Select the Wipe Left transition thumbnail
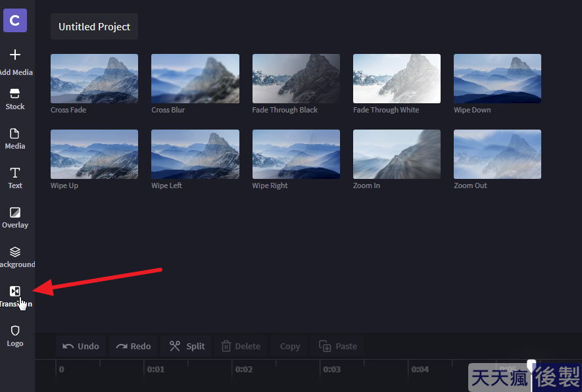Image resolution: width=582 pixels, height=392 pixels. click(195, 154)
